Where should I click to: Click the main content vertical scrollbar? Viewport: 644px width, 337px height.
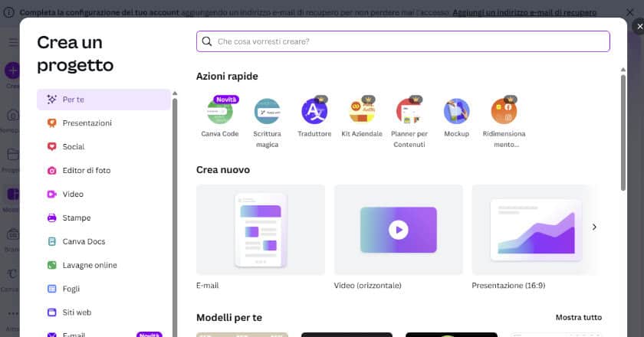623,133
